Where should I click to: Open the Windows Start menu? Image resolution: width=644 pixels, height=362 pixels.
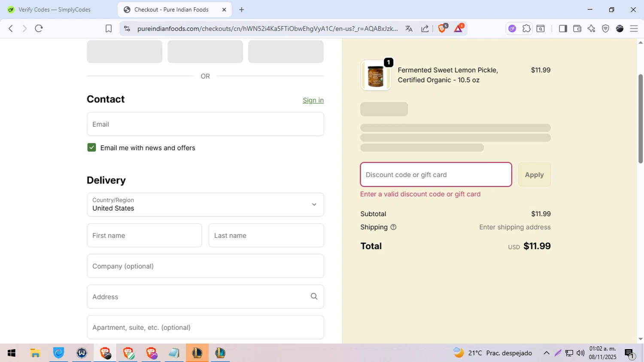[x=12, y=353]
